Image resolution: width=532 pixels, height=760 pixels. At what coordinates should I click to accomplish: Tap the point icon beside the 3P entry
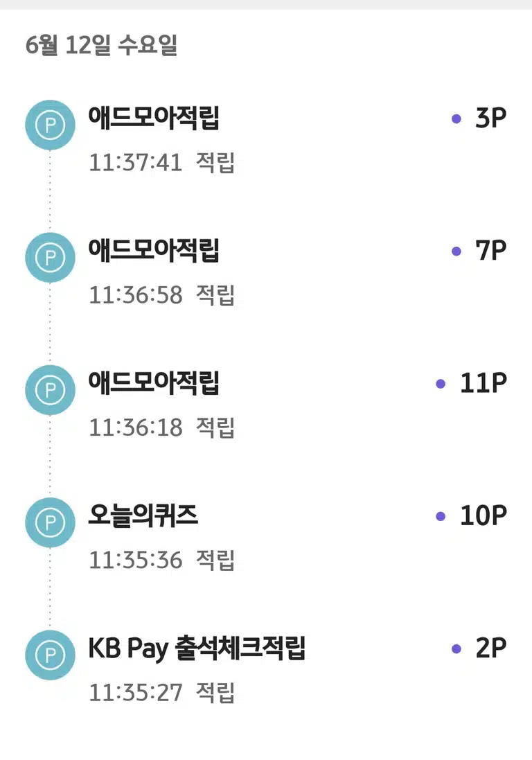(x=50, y=125)
